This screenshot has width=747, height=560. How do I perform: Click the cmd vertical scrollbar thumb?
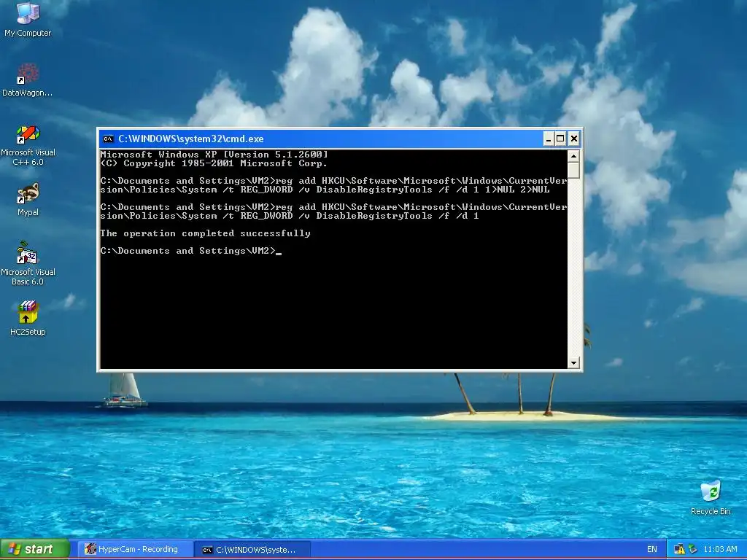point(573,170)
